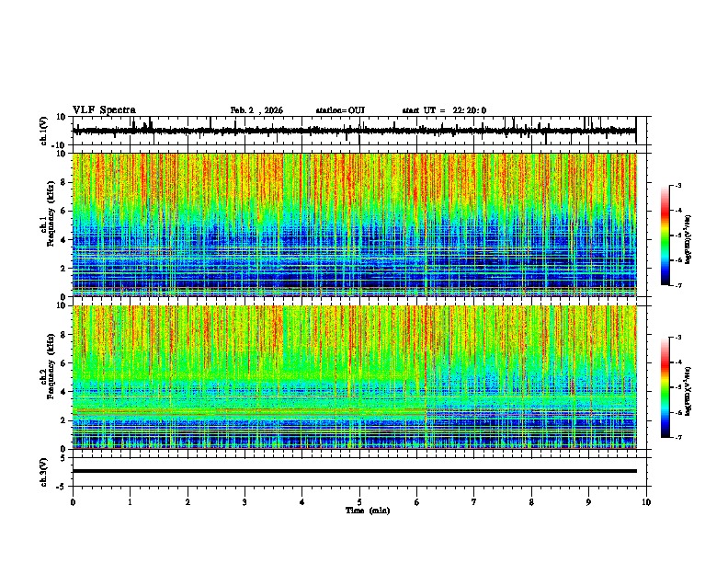This screenshot has height=563, width=728.
Task: Click the "5" tick on ch.3(V) axis
Action: [x=64, y=457]
